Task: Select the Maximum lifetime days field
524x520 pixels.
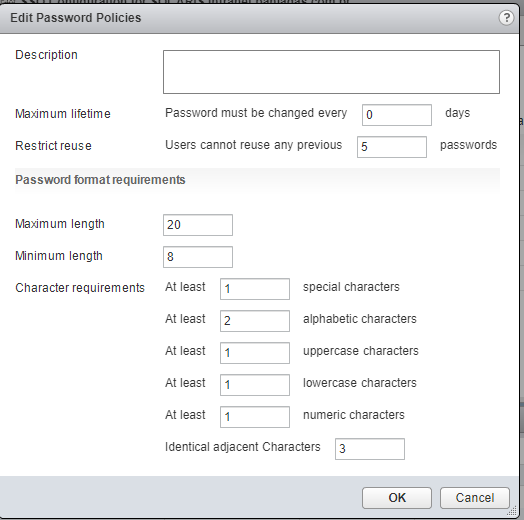Action: click(397, 115)
